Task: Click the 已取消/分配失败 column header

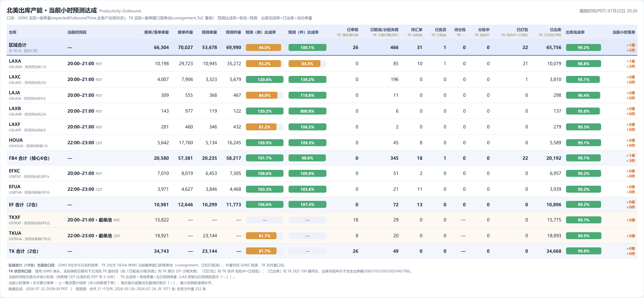Action: 384,30
